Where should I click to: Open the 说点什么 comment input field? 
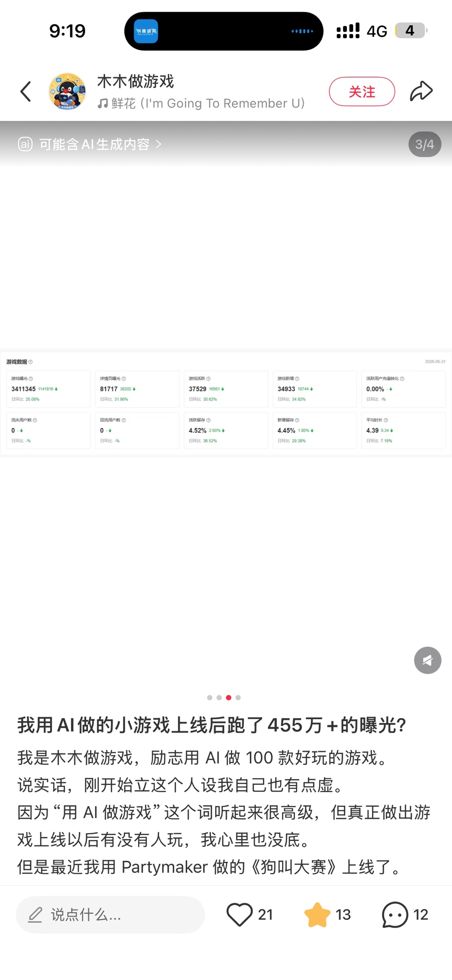coord(110,915)
